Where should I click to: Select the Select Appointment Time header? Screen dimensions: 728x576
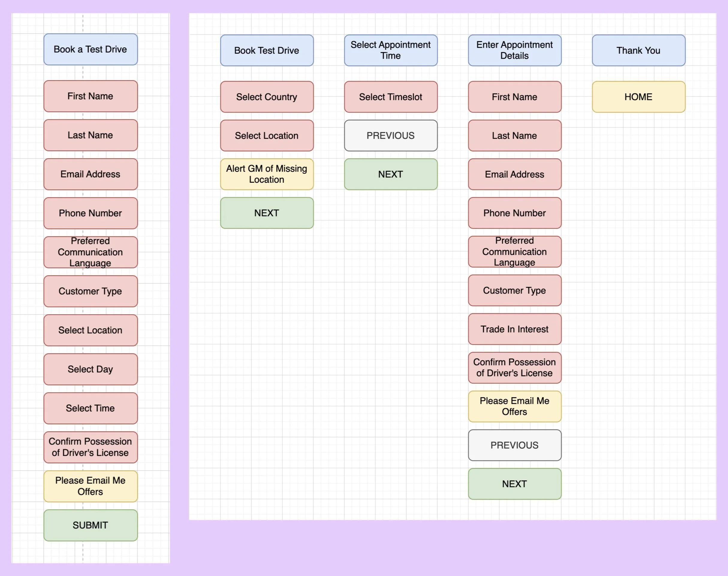(390, 50)
